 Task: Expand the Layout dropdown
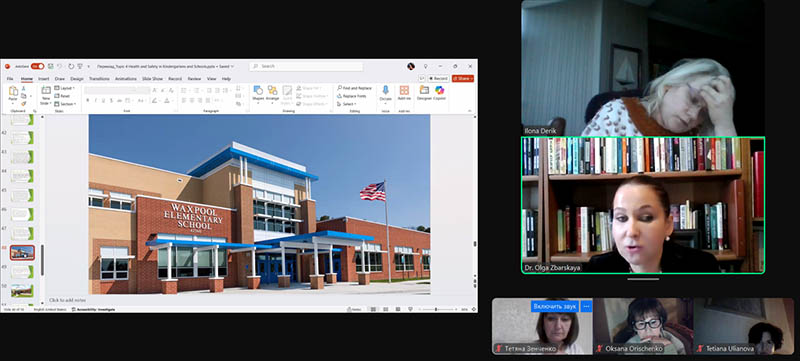[x=64, y=88]
